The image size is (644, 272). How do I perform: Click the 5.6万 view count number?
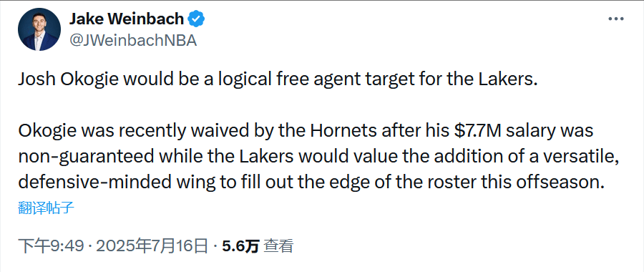coord(240,246)
